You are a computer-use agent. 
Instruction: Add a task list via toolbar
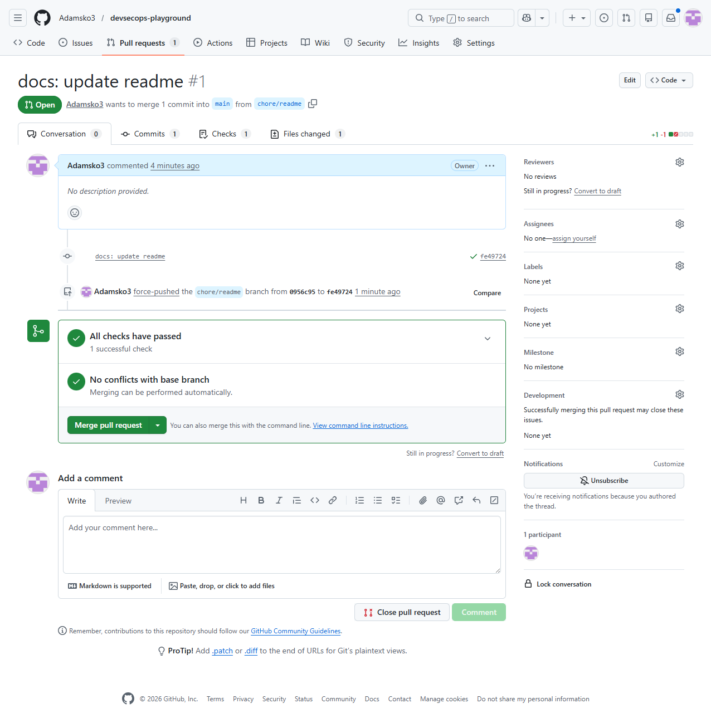pos(396,500)
